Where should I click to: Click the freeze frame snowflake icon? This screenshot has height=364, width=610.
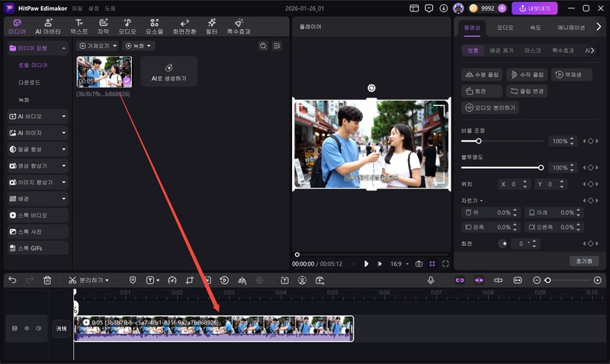coord(259,280)
